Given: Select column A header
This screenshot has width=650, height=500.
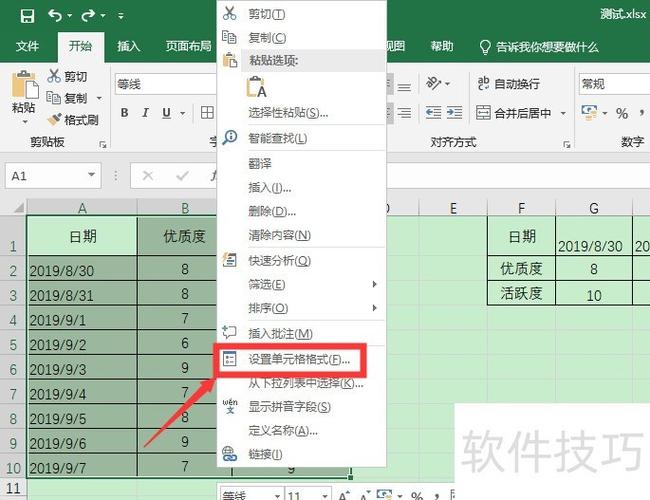Looking at the screenshot, I should [82, 207].
